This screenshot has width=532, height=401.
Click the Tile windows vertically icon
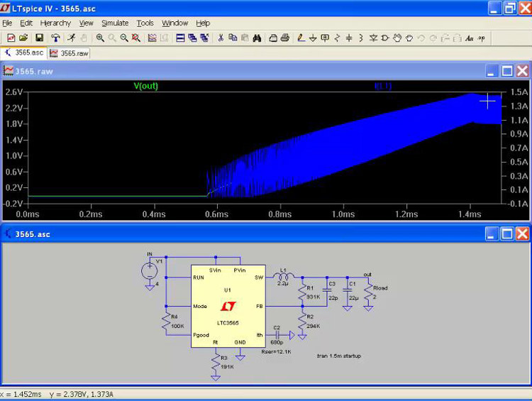click(192, 38)
